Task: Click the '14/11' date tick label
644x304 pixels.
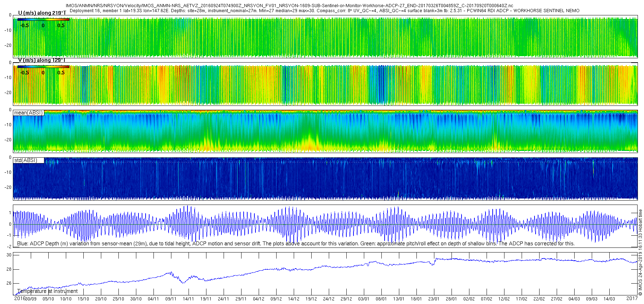Action: [x=189, y=299]
